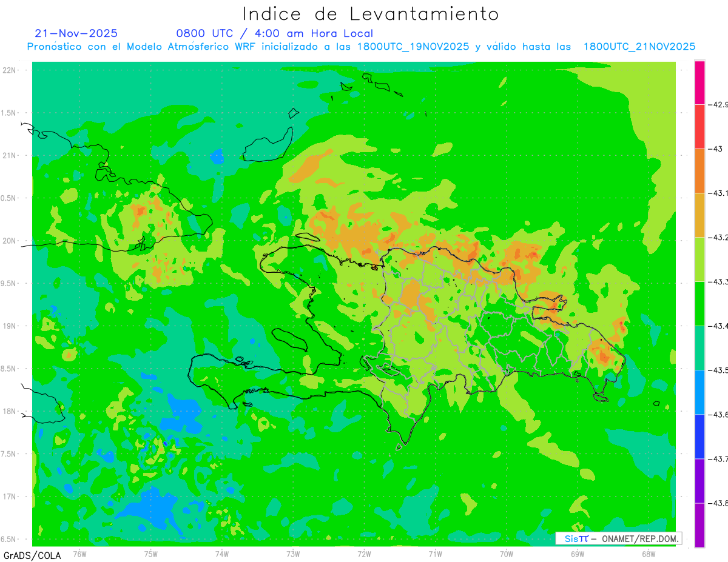
Task: Click the colorbar label '-43'
Action: click(x=716, y=149)
